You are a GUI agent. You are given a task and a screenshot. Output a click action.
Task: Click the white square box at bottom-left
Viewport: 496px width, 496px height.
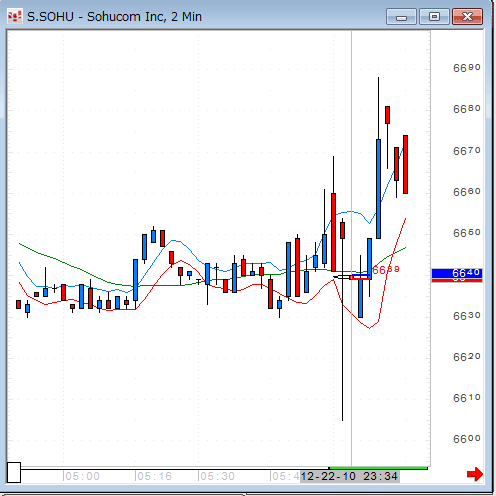[x=14, y=472]
